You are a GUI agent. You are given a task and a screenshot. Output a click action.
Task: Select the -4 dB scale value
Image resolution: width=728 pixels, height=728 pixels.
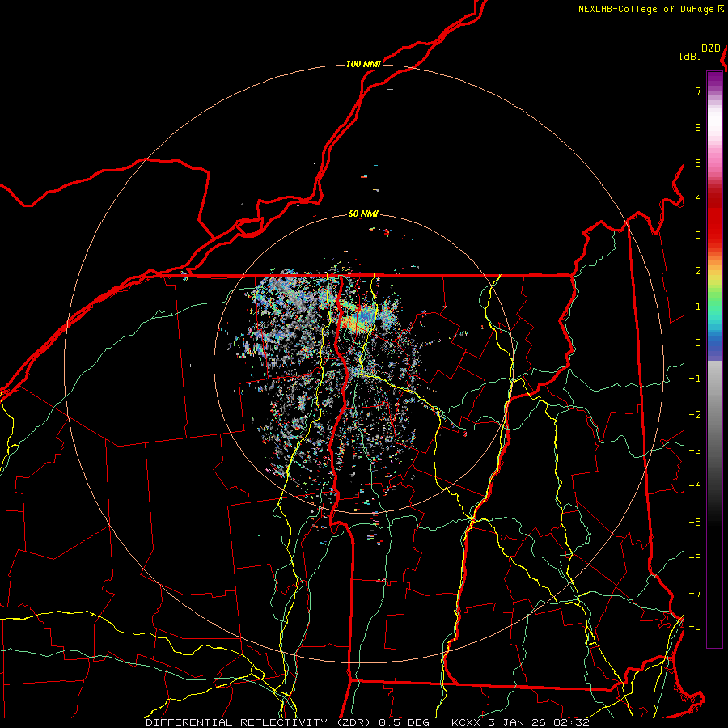pyautogui.click(x=695, y=486)
